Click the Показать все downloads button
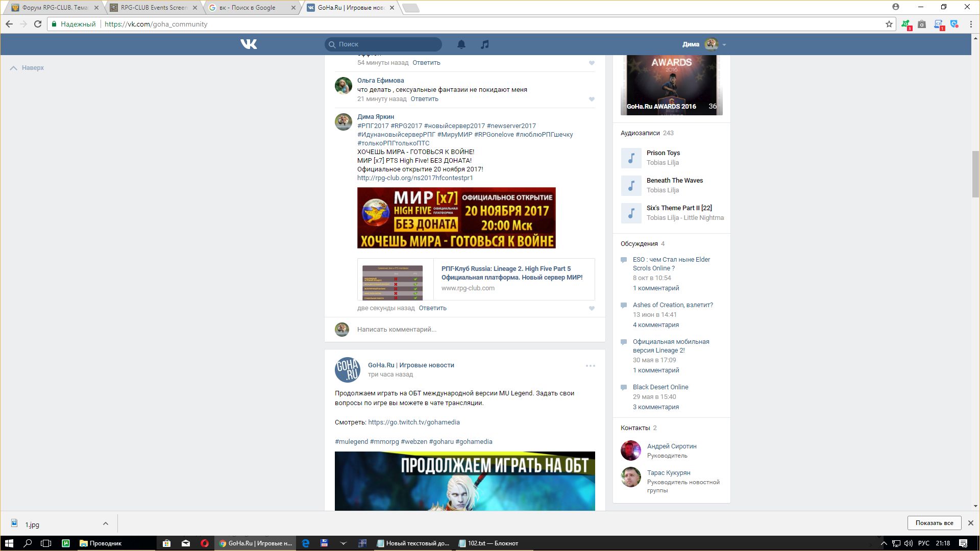This screenshot has width=980, height=551. click(934, 523)
